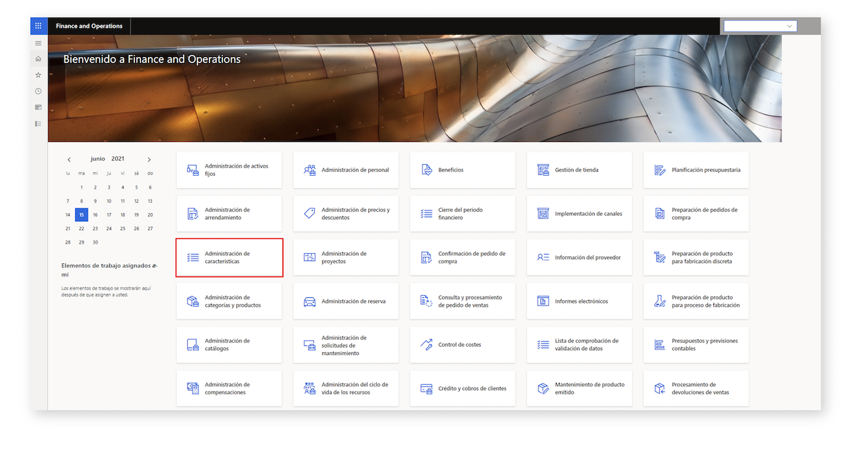Open Favorites star in sidebar

[x=39, y=75]
